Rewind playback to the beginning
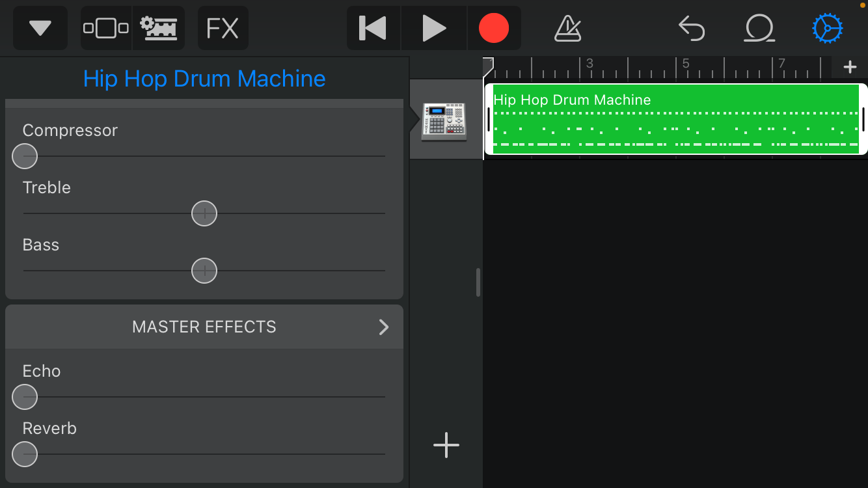Viewport: 868px width, 488px height. [x=373, y=28]
